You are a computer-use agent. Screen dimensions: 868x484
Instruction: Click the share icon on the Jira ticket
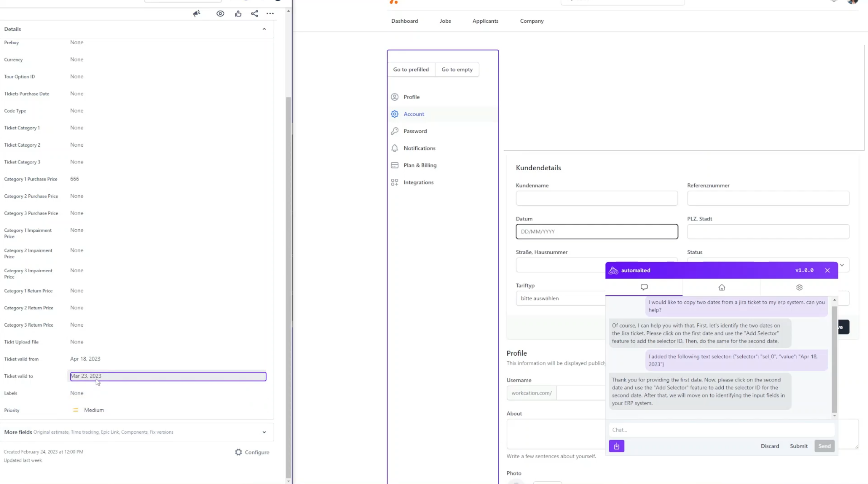[x=255, y=13]
